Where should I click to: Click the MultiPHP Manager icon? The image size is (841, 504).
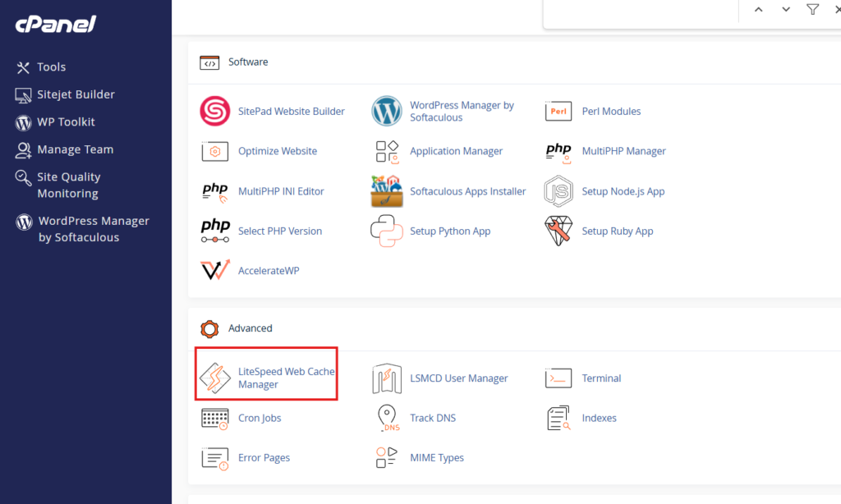tap(558, 153)
